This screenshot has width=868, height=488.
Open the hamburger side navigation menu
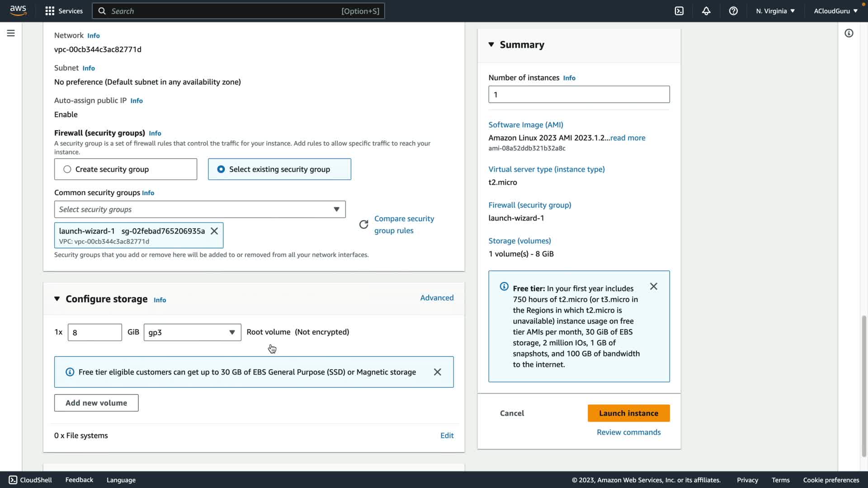point(11,33)
